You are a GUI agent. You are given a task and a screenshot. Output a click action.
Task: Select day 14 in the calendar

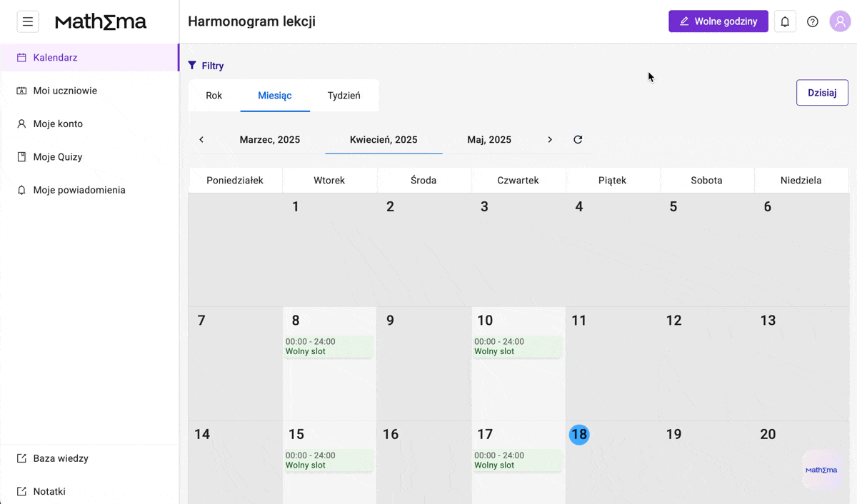(202, 435)
